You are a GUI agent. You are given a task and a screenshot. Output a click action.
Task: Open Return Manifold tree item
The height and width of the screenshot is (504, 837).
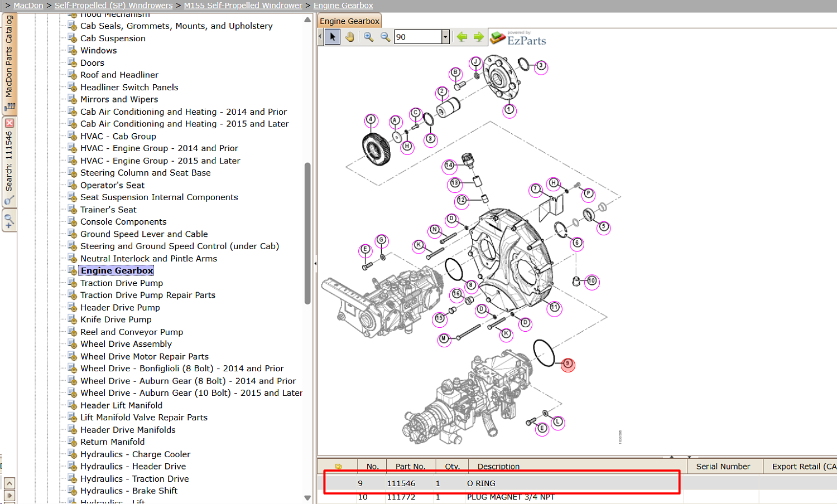[x=112, y=443]
